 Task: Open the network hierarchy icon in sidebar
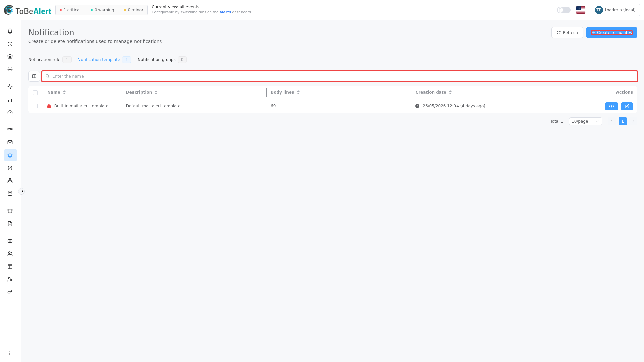tap(10, 181)
